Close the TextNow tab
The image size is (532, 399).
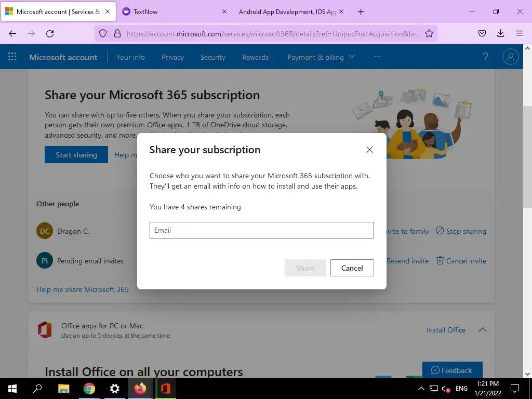(224, 11)
